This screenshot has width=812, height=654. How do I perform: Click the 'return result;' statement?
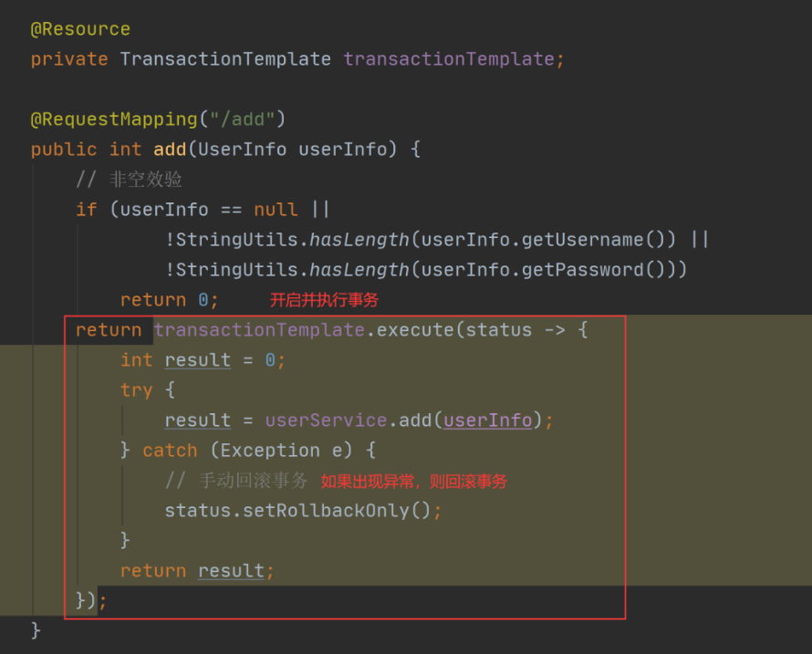[197, 571]
